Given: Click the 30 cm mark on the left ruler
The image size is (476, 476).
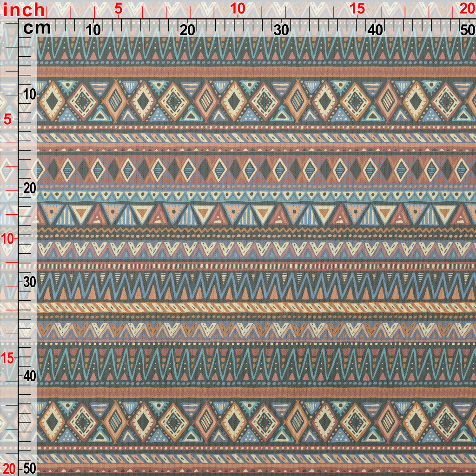Looking at the screenshot, I should 29,282.
